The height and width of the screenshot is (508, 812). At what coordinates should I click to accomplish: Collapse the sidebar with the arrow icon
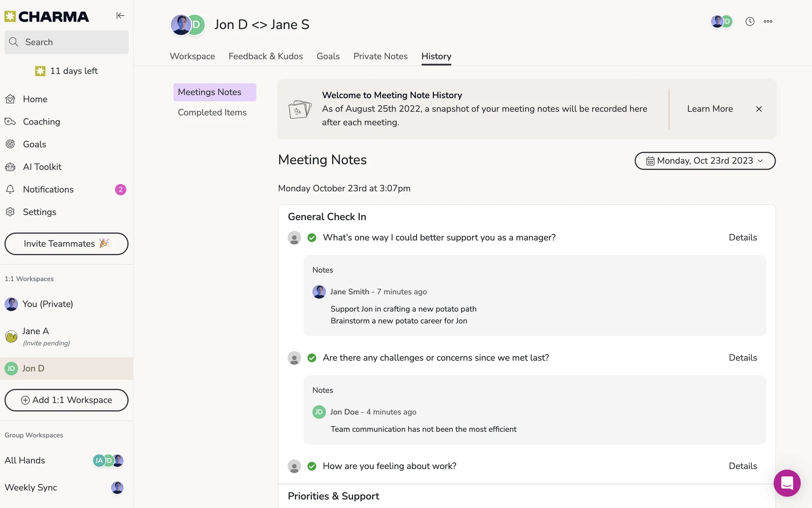tap(121, 16)
